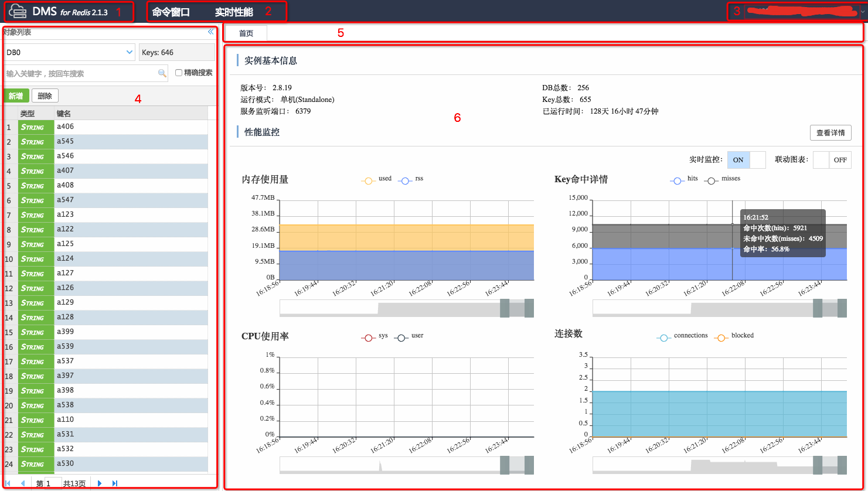Collapse the object list panel

211,32
